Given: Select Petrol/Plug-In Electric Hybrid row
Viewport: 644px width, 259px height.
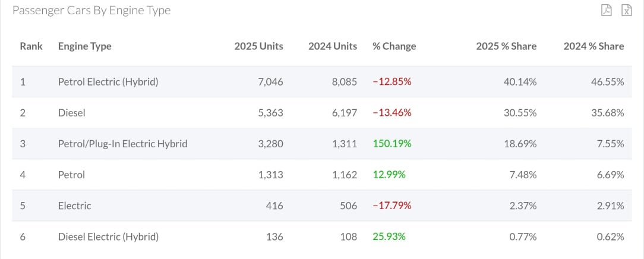Looking at the screenshot, I should [x=322, y=144].
